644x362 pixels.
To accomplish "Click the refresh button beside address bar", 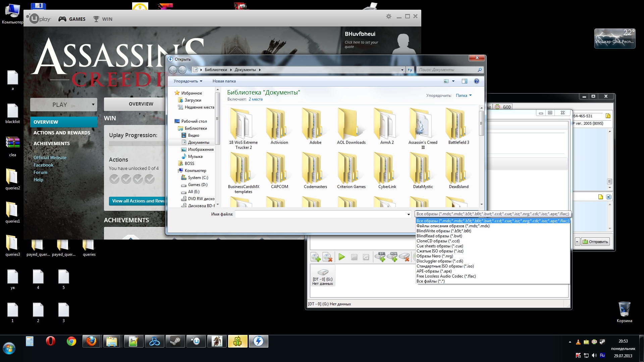I will [x=410, y=70].
